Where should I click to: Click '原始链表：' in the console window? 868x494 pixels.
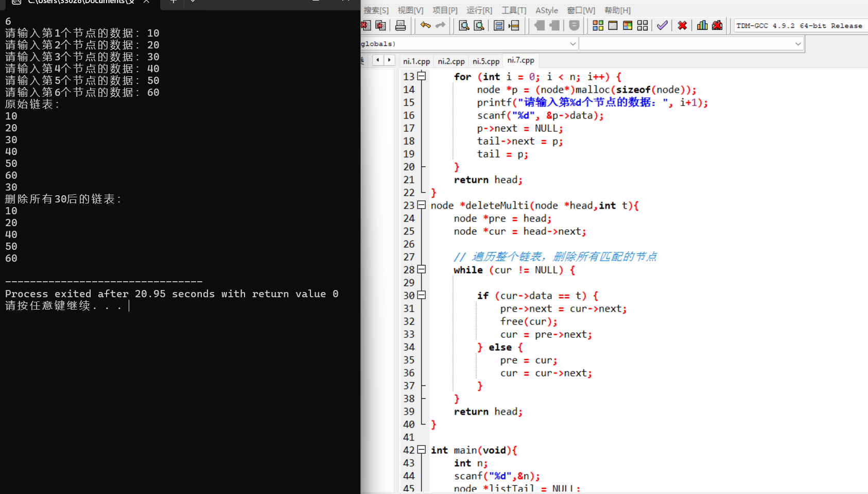32,104
